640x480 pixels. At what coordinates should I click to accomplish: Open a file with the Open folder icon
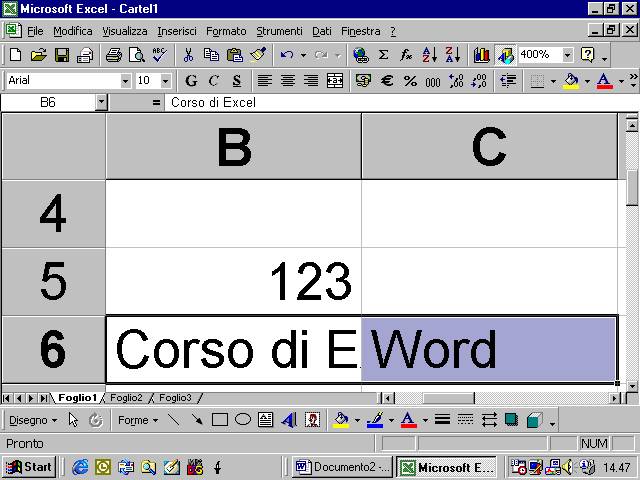tap(38, 55)
